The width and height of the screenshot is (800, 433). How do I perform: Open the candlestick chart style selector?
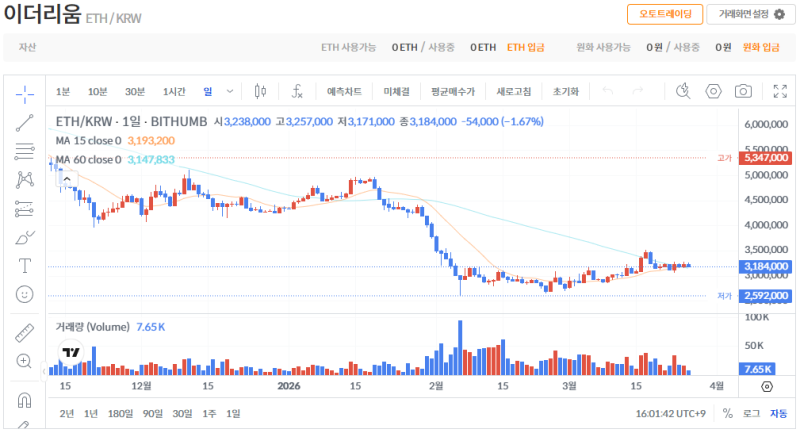(260, 91)
